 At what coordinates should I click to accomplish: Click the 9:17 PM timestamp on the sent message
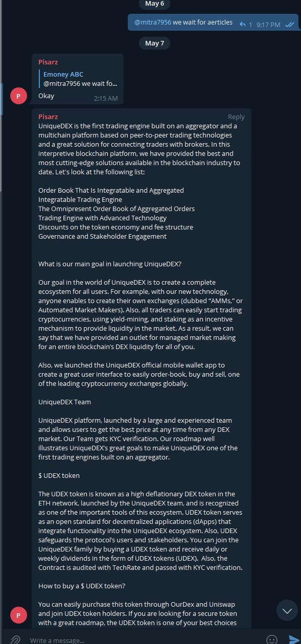pyautogui.click(x=268, y=24)
